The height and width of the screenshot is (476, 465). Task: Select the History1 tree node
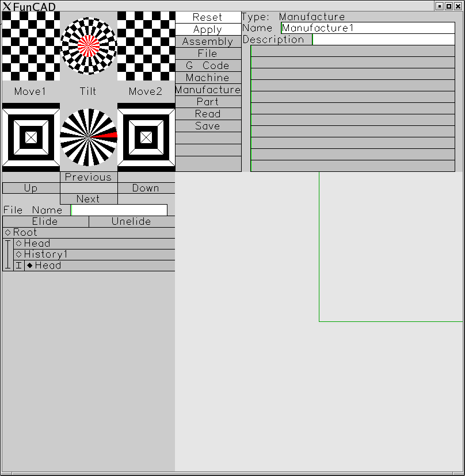94,255
